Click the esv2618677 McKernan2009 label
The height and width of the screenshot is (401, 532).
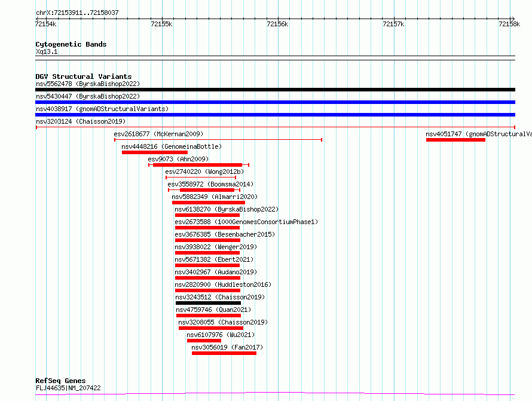pyautogui.click(x=158, y=134)
